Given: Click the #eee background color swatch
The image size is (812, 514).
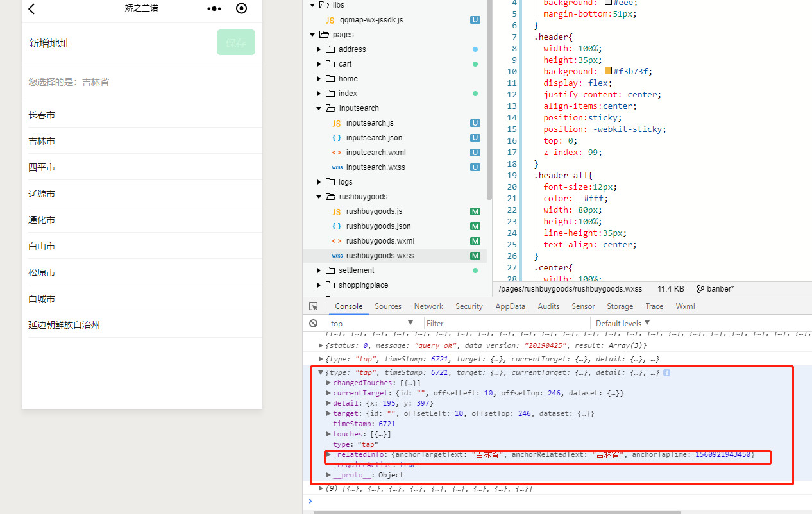Looking at the screenshot, I should click(609, 3).
